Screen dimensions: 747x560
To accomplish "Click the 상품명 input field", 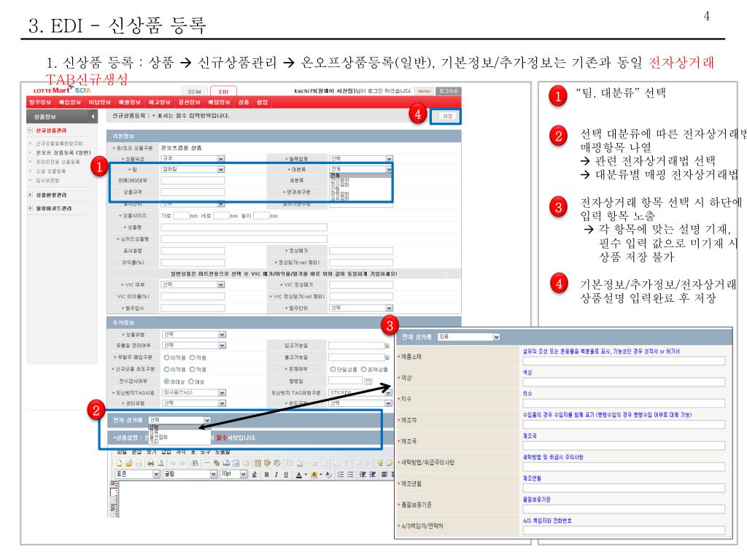I will click(x=244, y=227).
